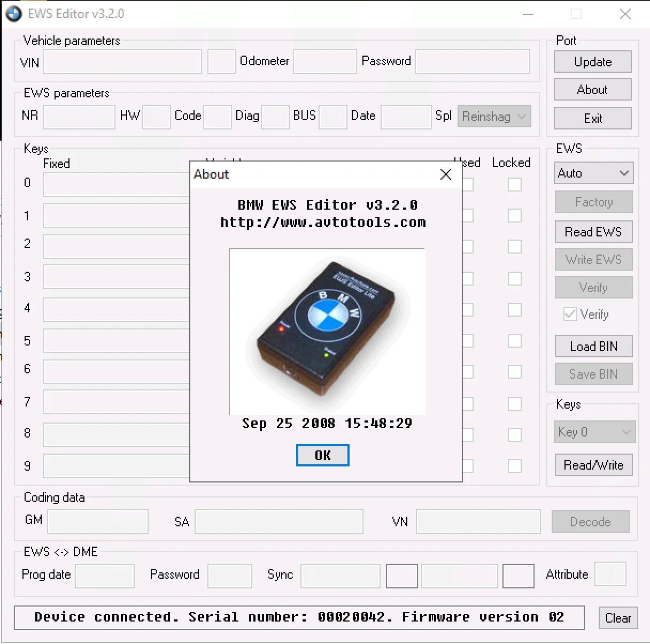This screenshot has height=644, width=650.
Task: Focus the GM coding data field
Action: (98, 522)
